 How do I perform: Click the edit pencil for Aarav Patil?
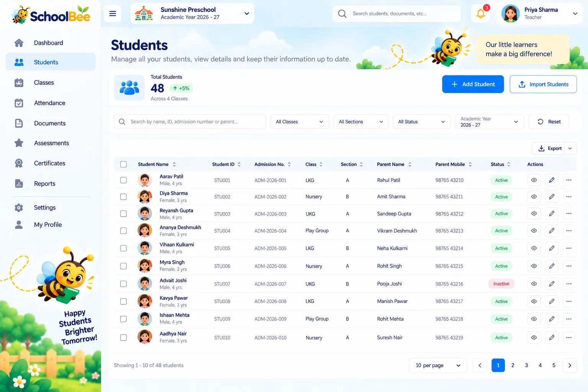coord(552,180)
